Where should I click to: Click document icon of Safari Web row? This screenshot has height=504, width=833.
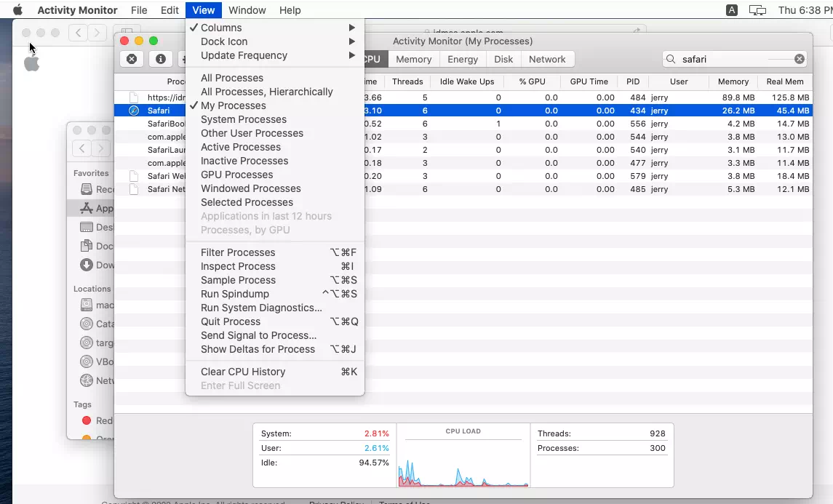(x=134, y=176)
